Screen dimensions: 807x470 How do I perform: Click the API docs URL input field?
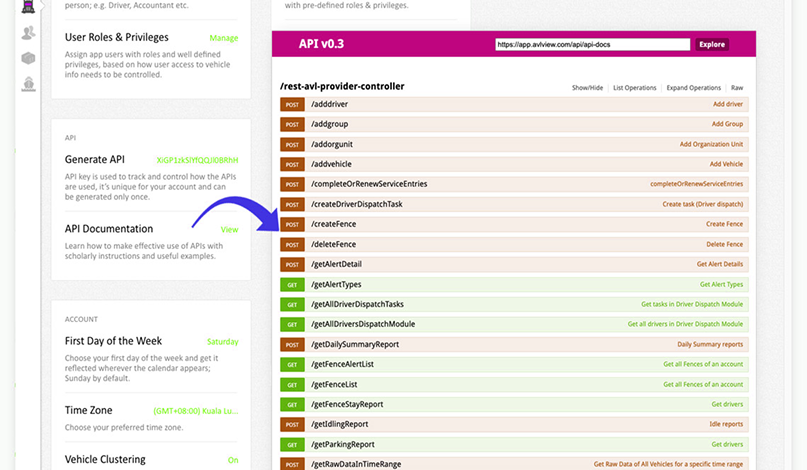592,45
